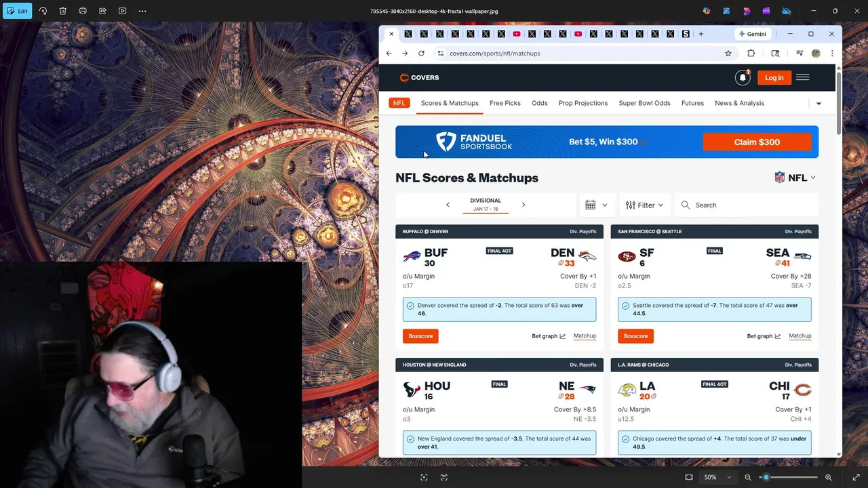The height and width of the screenshot is (488, 868).
Task: Expand navigation overflow arrow
Action: click(818, 104)
